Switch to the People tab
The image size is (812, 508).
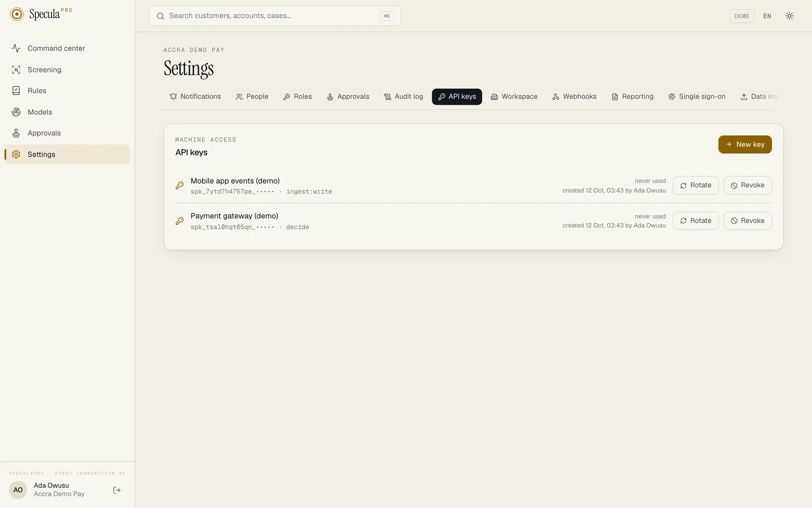252,97
